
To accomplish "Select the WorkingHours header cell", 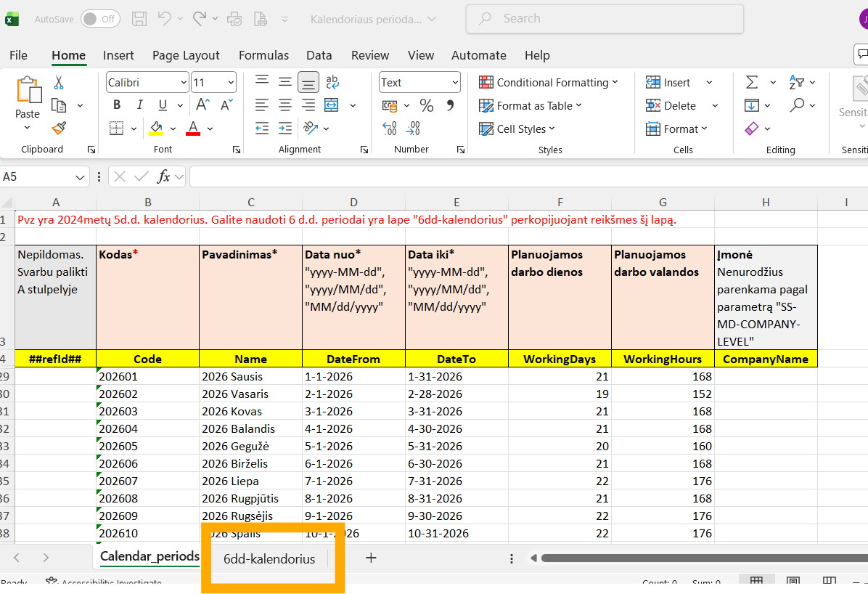I will [x=663, y=359].
